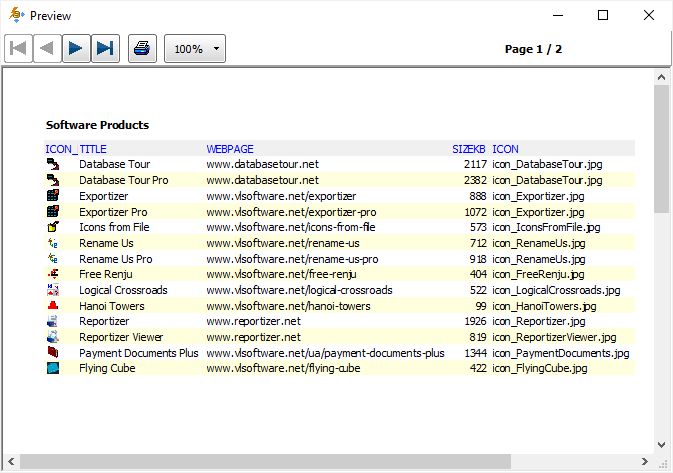Click the Page 1 / 2 indicator
The image size is (673, 473).
(x=533, y=49)
